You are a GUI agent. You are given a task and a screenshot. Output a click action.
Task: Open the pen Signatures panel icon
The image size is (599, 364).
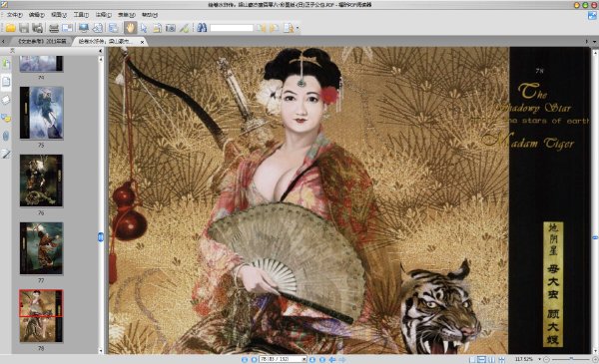(x=6, y=154)
